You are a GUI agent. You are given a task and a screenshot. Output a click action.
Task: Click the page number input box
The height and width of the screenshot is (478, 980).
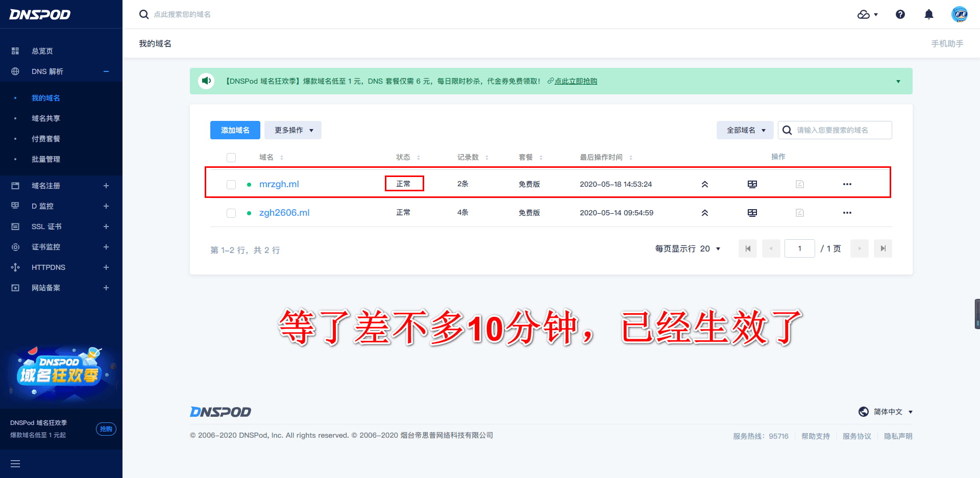click(799, 248)
